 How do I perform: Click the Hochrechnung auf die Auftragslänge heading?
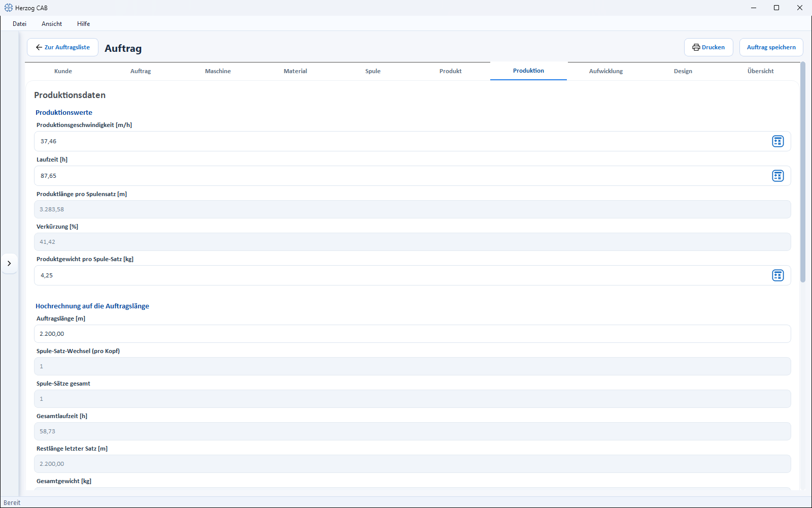click(x=92, y=306)
